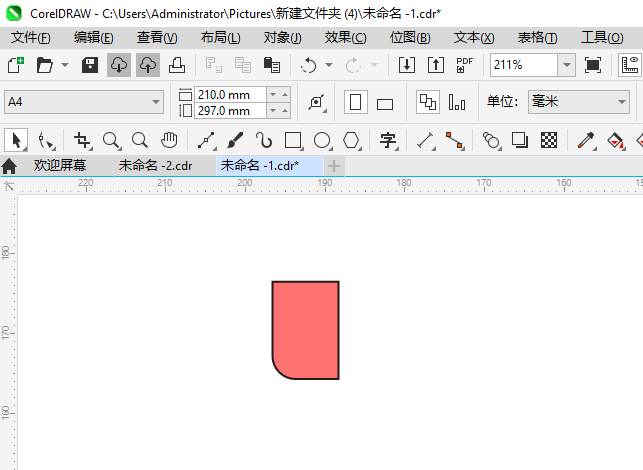Select the Crop tool
Image resolution: width=643 pixels, height=470 pixels.
(82, 140)
